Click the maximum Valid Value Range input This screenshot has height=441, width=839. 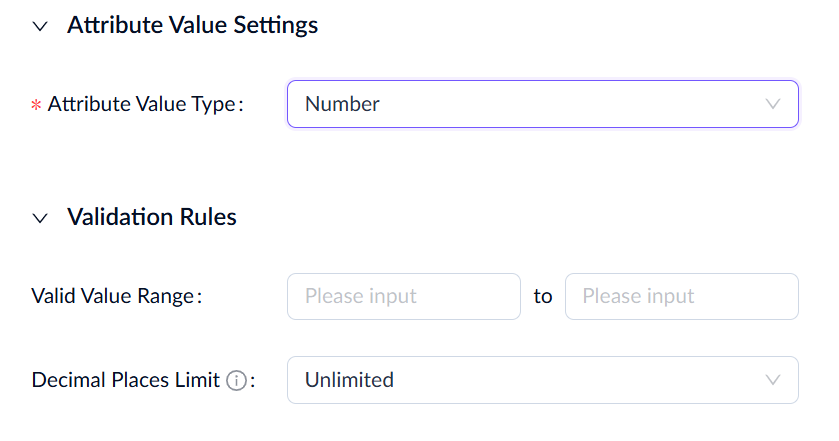pos(681,296)
